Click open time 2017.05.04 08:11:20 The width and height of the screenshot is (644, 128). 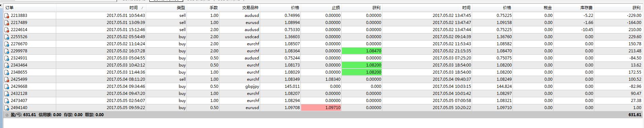pyautogui.click(x=126, y=79)
